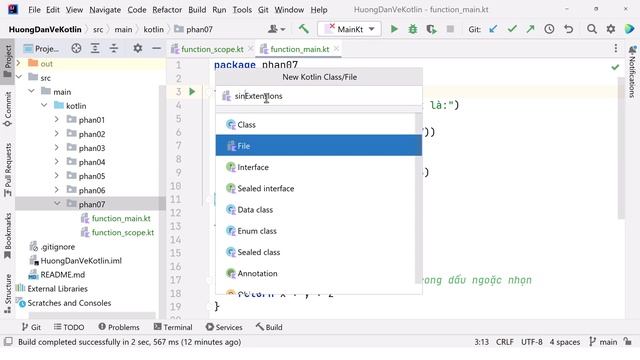
Task: Open the File menu
Action: click(x=34, y=9)
